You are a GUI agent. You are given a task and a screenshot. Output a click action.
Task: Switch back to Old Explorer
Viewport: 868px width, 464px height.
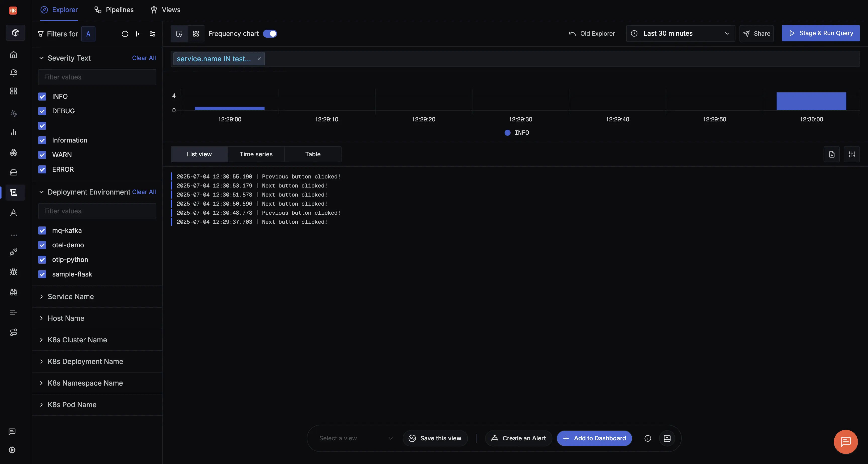click(592, 33)
